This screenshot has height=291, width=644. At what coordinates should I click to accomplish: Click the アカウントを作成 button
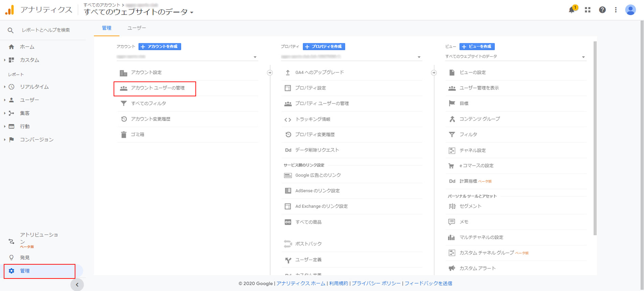tap(160, 47)
